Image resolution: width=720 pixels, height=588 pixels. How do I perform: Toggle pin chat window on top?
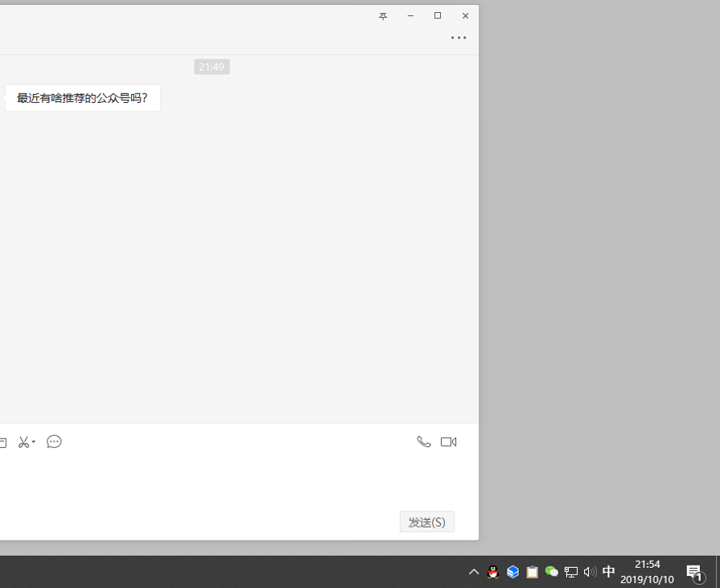point(383,15)
